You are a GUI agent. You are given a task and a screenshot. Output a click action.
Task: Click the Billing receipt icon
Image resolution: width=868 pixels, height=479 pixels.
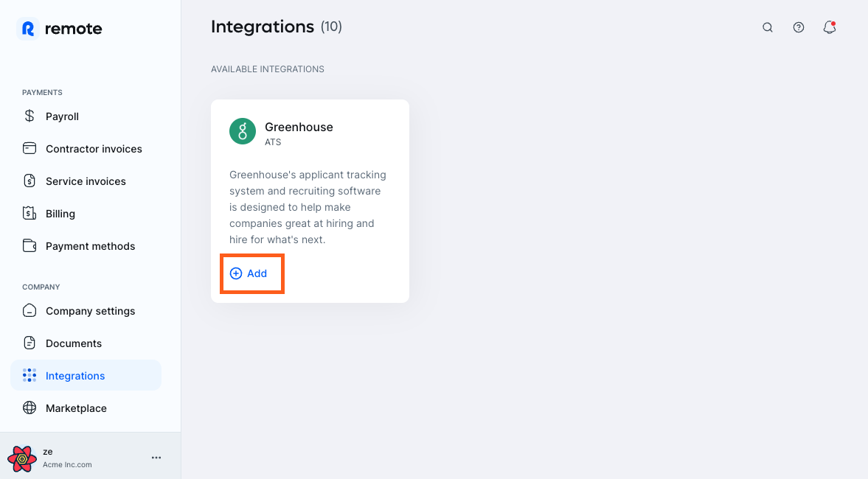point(29,214)
